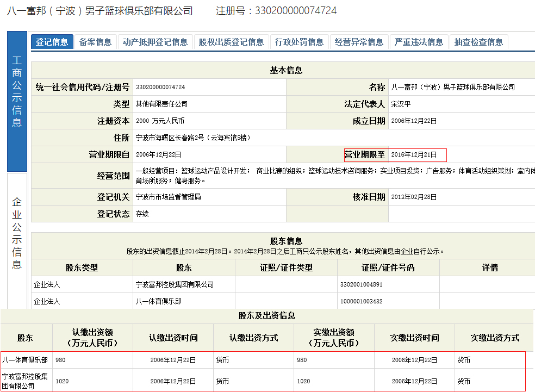The height and width of the screenshot is (392, 535).
Task: Click 营业期限自 value 2006年12月22日
Action: pyautogui.click(x=158, y=154)
